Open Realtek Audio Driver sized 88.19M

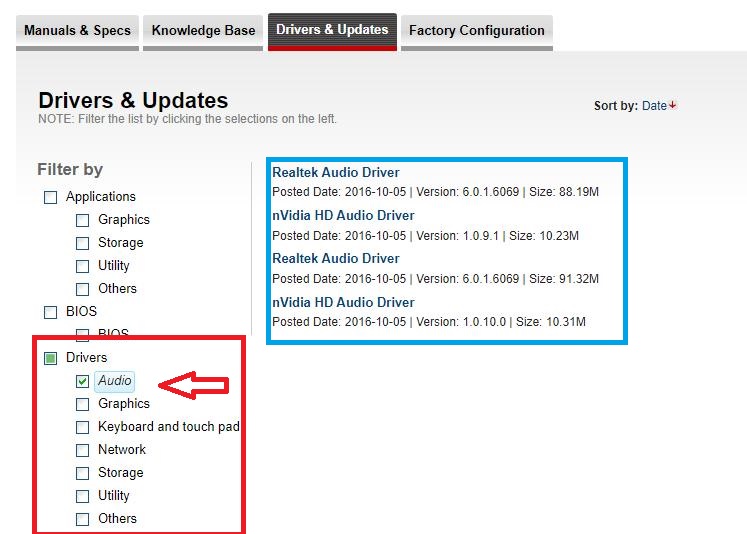click(336, 172)
